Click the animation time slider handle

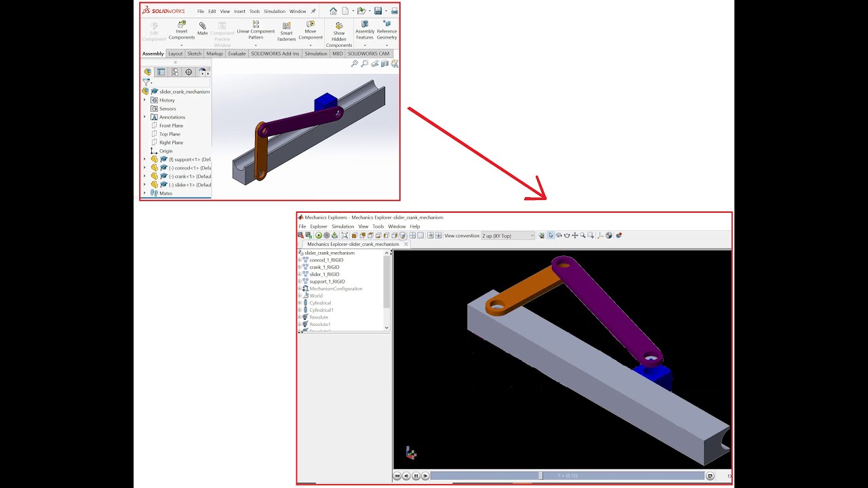point(540,476)
